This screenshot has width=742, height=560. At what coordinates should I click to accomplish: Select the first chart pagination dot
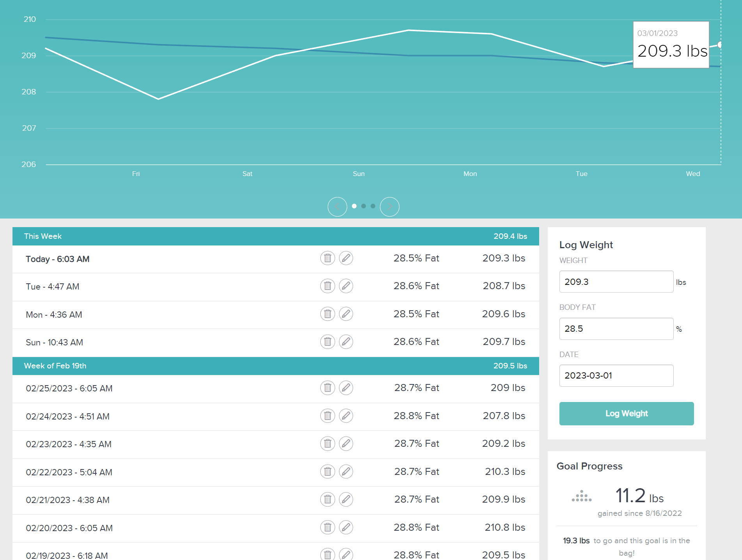[354, 206]
